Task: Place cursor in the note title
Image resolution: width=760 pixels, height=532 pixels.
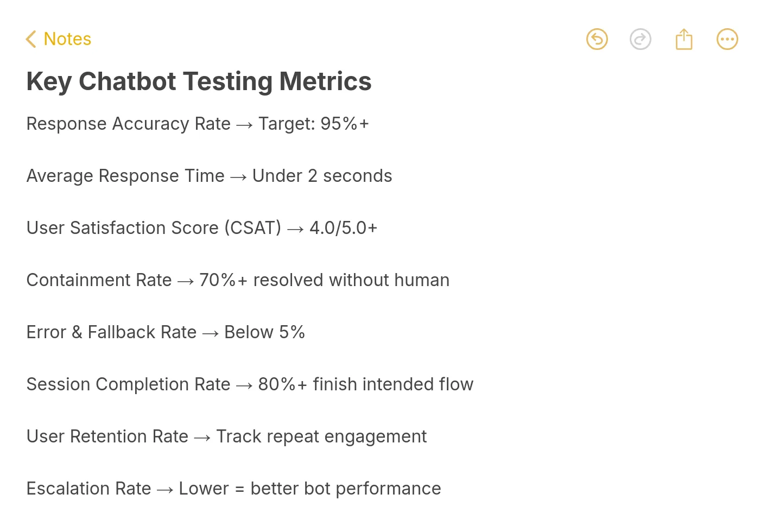Action: (199, 81)
